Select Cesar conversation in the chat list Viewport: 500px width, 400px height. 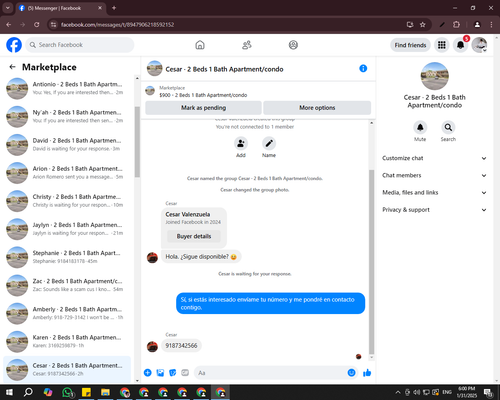point(67,369)
